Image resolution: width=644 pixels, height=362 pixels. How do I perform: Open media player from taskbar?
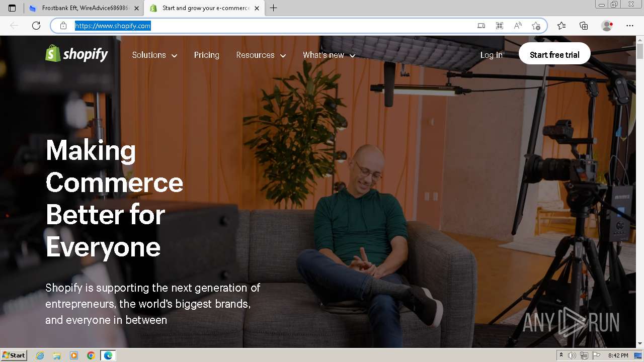(74, 355)
